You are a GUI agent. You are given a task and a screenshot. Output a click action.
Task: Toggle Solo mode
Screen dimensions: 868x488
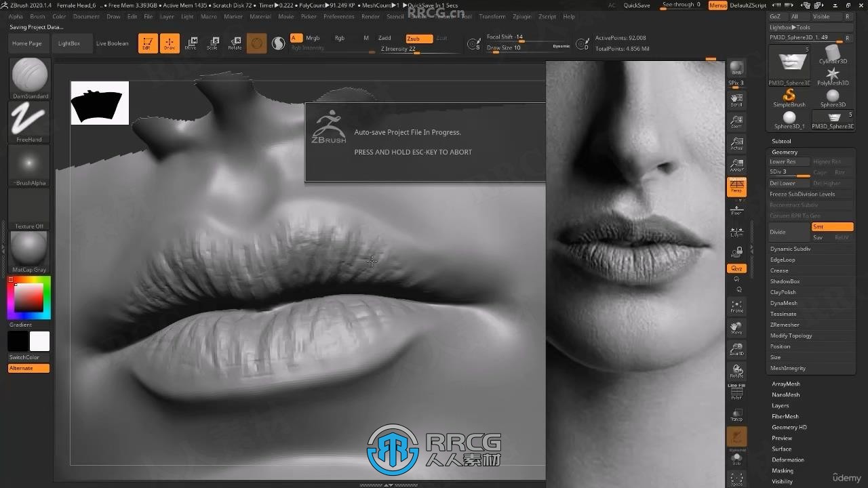click(x=736, y=459)
